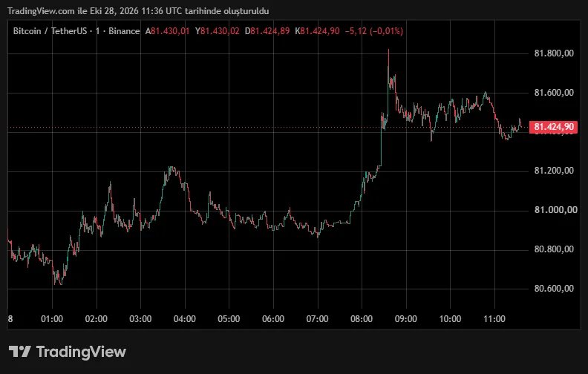The width and height of the screenshot is (588, 374).
Task: Click the Bitcoin / TetherUS symbol title
Action: [x=50, y=31]
